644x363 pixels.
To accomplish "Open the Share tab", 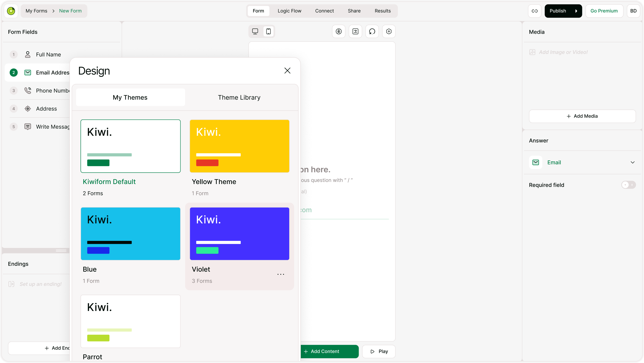I will pyautogui.click(x=354, y=11).
